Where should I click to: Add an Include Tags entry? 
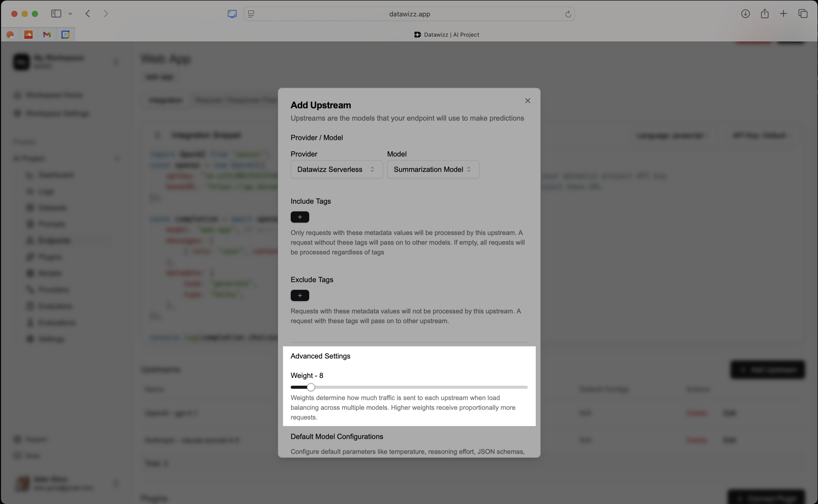[300, 217]
